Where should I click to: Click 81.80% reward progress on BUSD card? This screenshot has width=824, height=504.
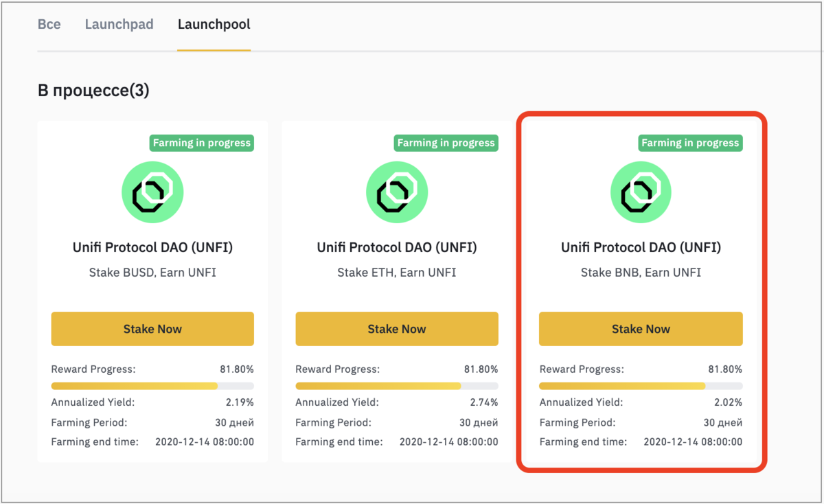click(x=237, y=369)
